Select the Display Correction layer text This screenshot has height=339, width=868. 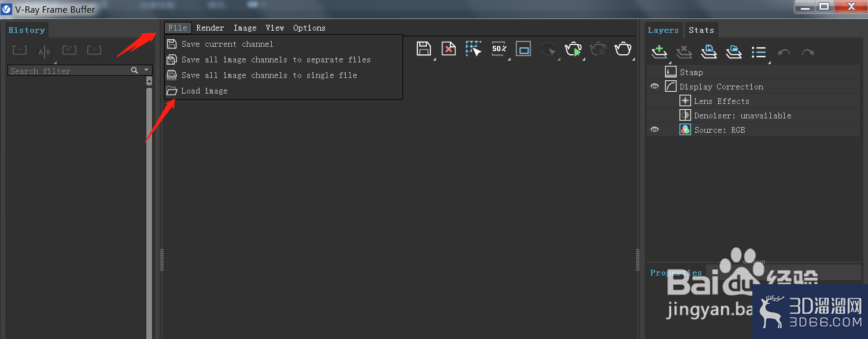click(722, 87)
